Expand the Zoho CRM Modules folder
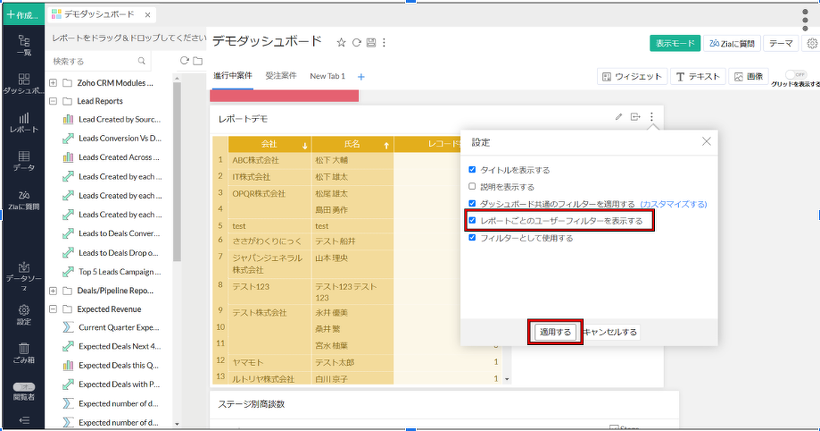 pyautogui.click(x=52, y=82)
